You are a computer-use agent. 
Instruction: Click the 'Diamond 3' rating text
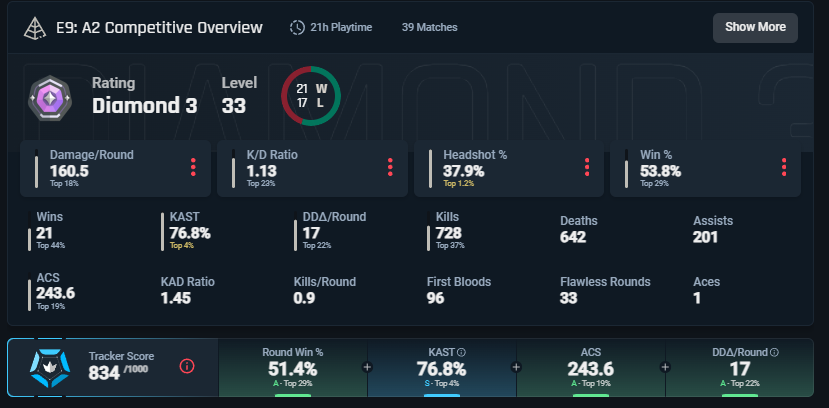tap(145, 106)
